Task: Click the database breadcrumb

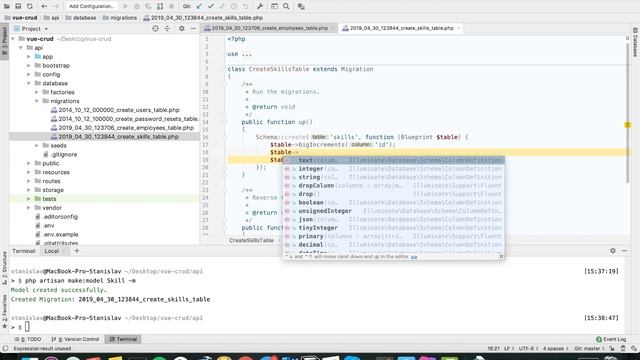Action: pyautogui.click(x=81, y=18)
